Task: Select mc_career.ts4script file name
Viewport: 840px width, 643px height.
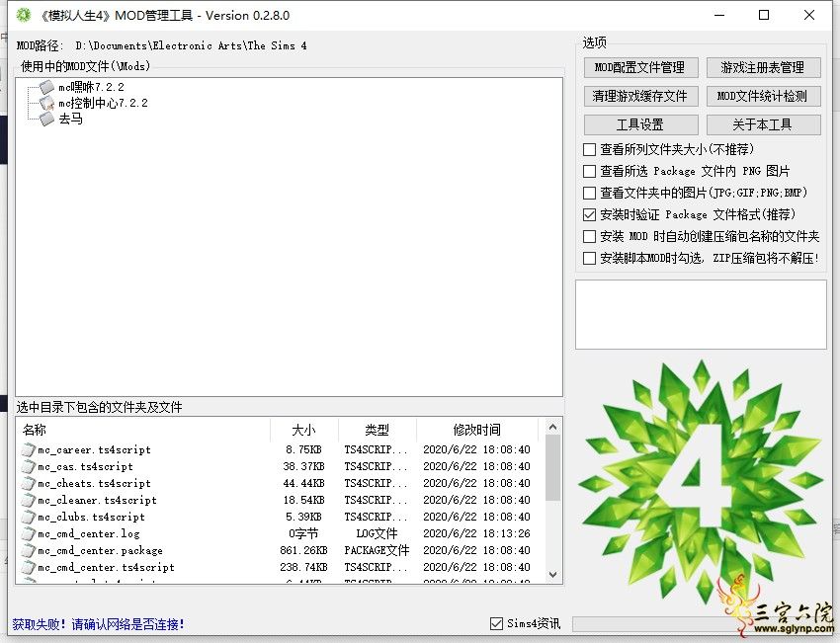Action: tap(94, 449)
